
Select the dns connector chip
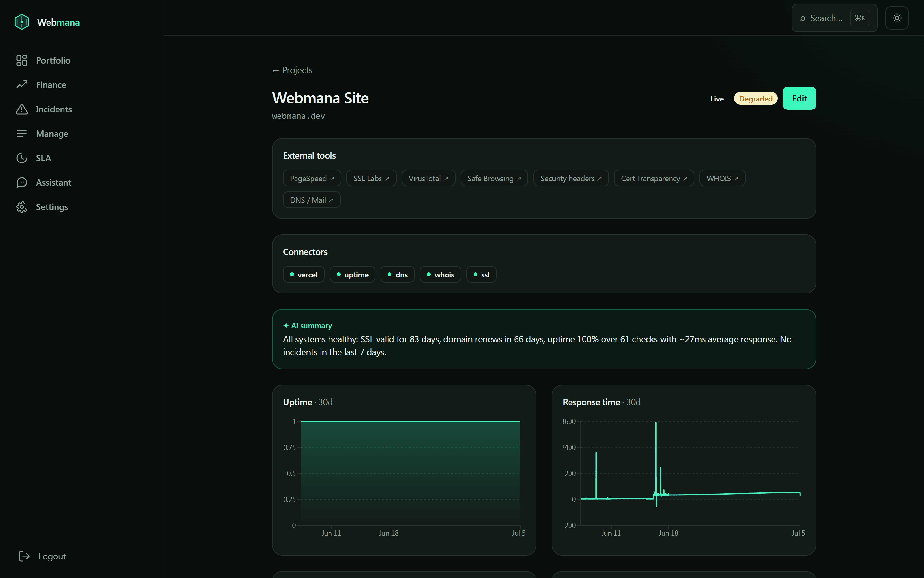pos(397,275)
